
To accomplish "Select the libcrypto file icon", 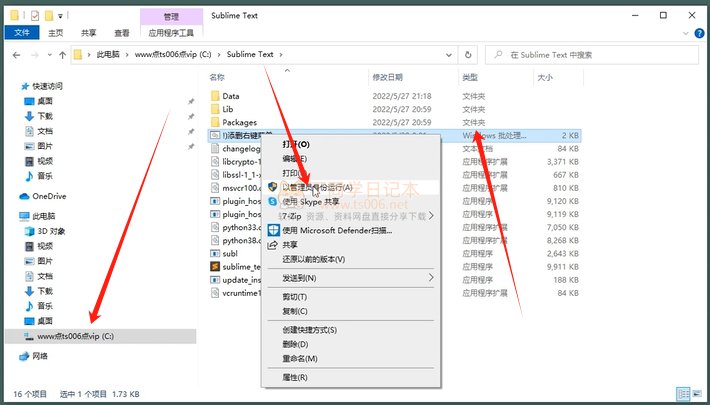I will tap(215, 162).
